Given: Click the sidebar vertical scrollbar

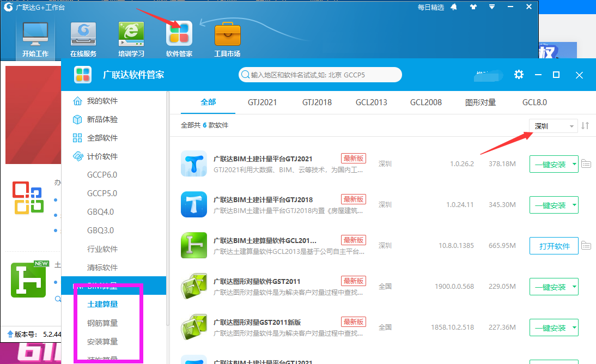Looking at the screenshot, I should [168, 209].
